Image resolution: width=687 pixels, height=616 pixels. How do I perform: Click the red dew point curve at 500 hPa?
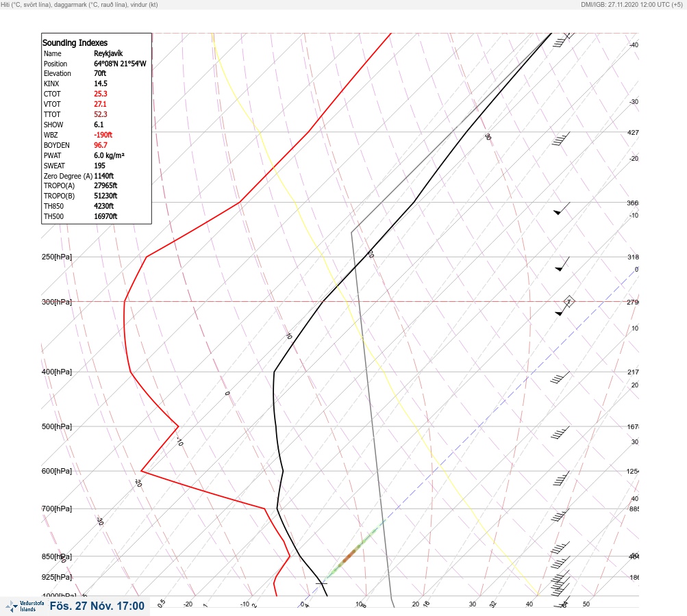[178, 426]
